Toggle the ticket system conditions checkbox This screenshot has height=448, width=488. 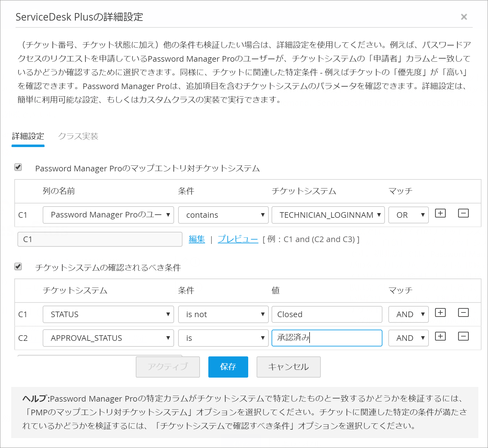[18, 267]
